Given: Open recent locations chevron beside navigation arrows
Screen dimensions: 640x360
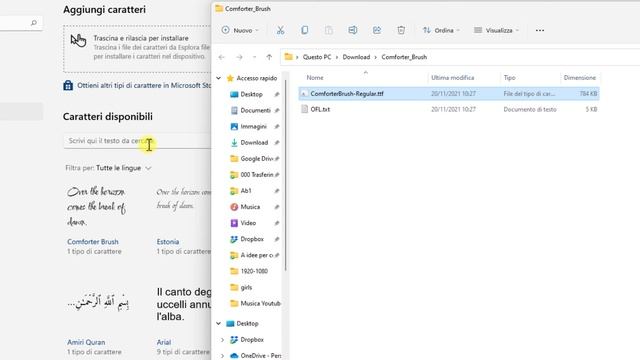Looking at the screenshot, I should (254, 57).
